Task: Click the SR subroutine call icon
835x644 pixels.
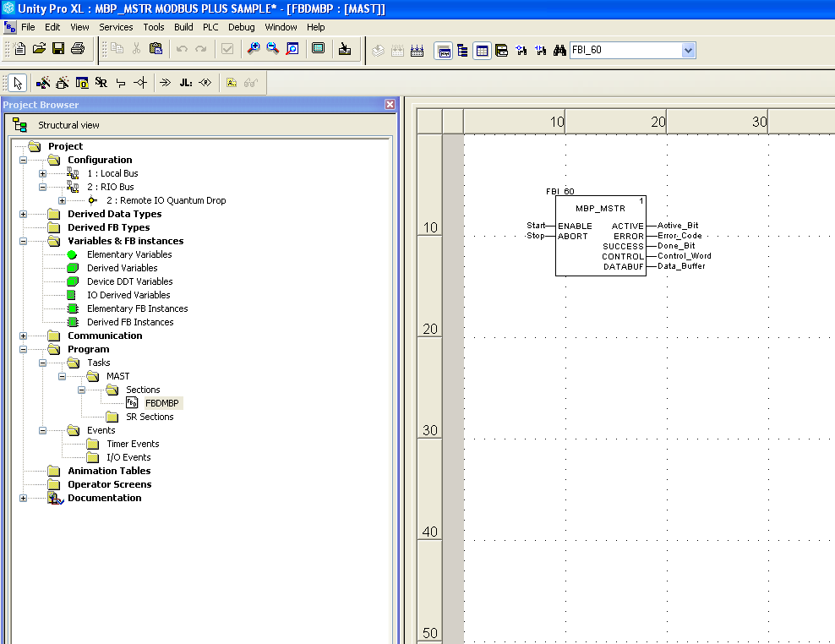Action: 101,83
